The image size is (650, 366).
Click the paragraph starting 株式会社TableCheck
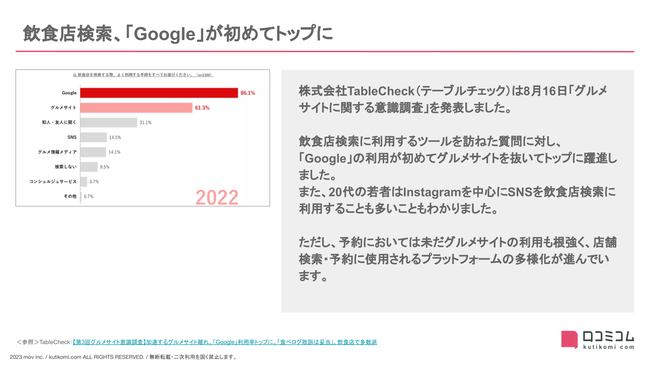tap(453, 99)
